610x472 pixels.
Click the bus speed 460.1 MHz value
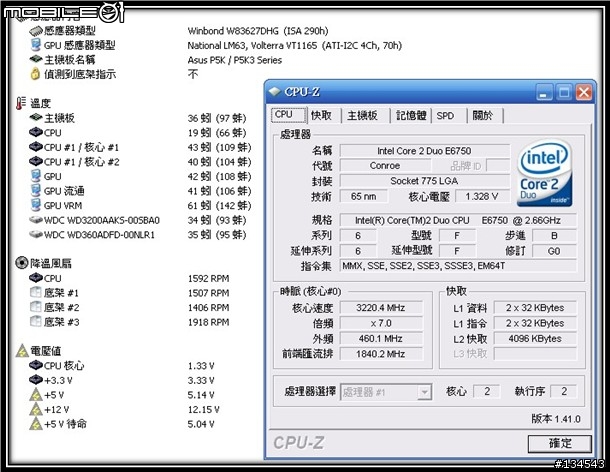pos(381,339)
